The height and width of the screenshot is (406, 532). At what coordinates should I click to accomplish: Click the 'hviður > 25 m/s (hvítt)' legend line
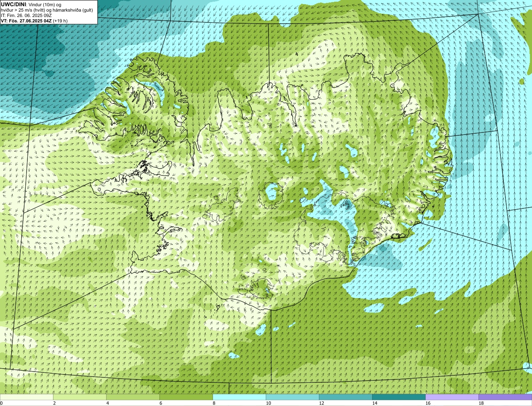[24, 10]
